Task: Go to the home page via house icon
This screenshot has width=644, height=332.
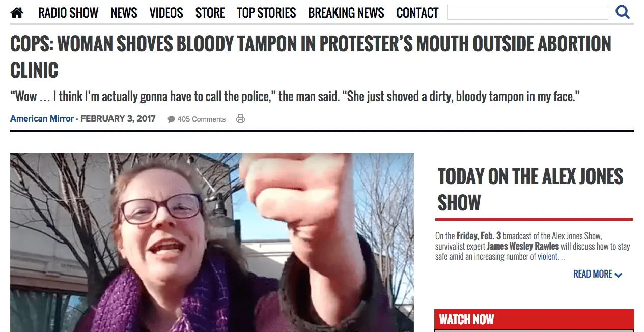Action: click(x=17, y=13)
